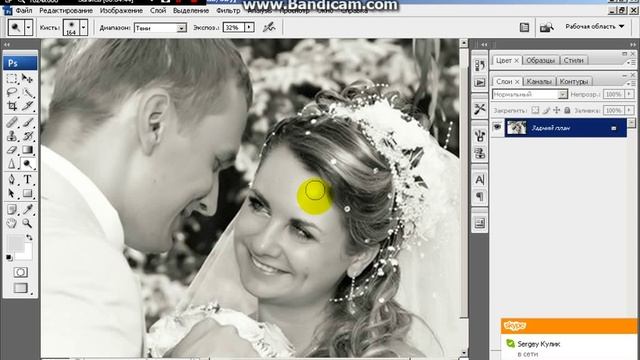Select the Healing Brush tool
This screenshot has height=360, width=640.
click(12, 122)
